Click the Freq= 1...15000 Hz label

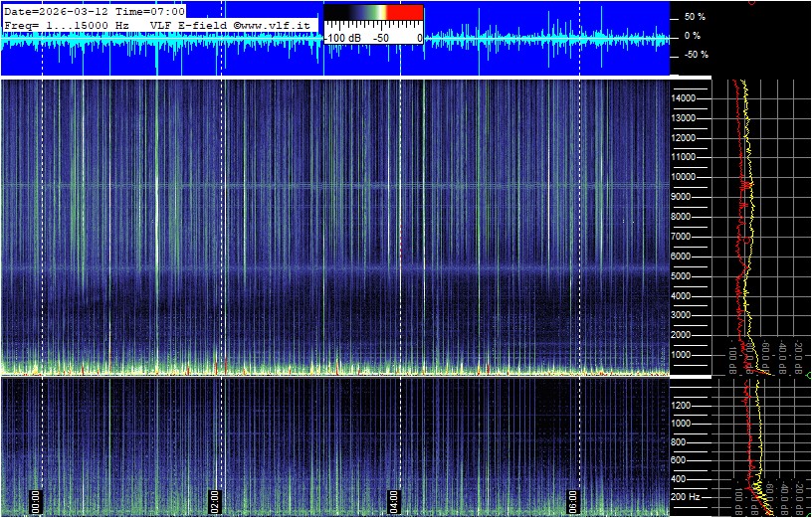(x=67, y=23)
